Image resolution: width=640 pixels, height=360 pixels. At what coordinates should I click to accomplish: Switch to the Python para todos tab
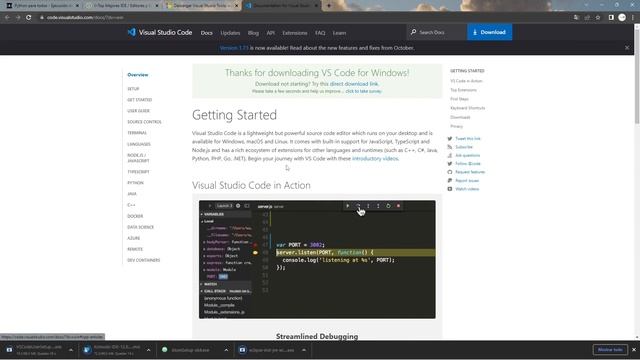point(41,6)
